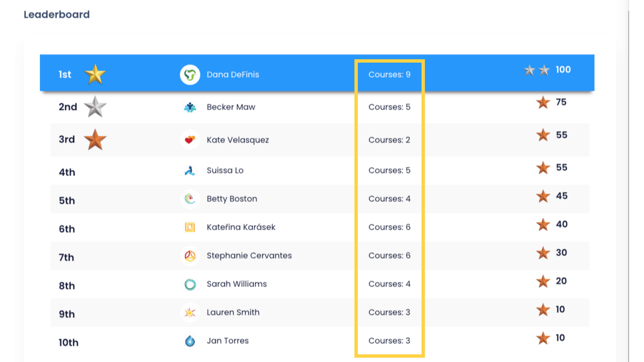This screenshot has width=644, height=362.
Task: Open Betty Boston's avatar icon
Action: tap(190, 199)
